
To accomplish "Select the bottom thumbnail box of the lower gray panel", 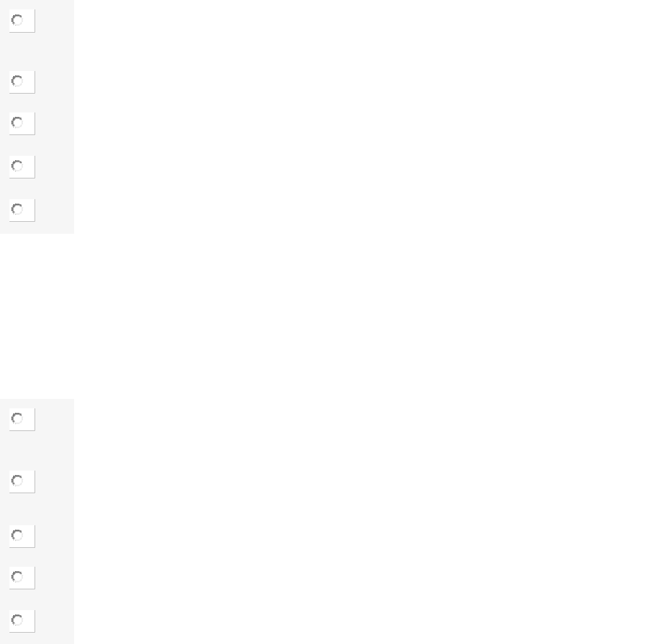I will (22, 621).
